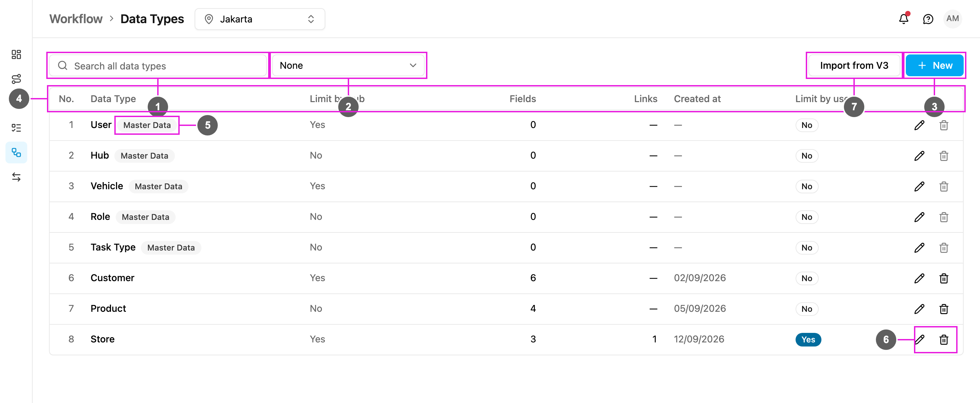The height and width of the screenshot is (403, 980).
Task: Open the dashboard grid icon in sidebar
Action: tap(16, 54)
